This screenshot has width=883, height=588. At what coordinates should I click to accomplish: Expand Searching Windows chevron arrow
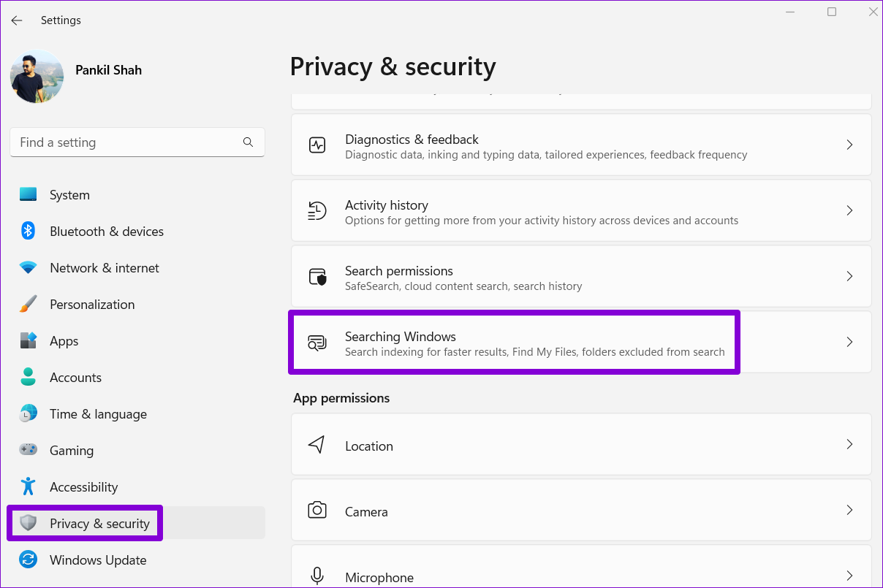(849, 342)
